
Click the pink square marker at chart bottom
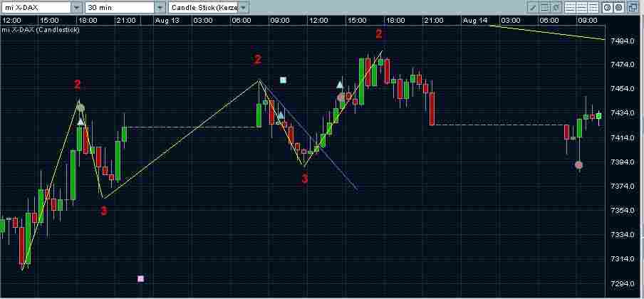click(x=141, y=279)
